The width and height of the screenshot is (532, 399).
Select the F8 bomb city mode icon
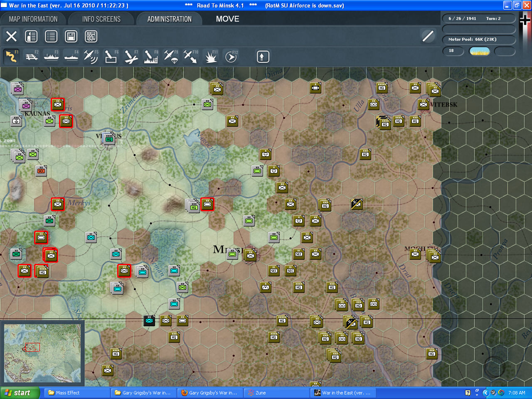click(151, 57)
